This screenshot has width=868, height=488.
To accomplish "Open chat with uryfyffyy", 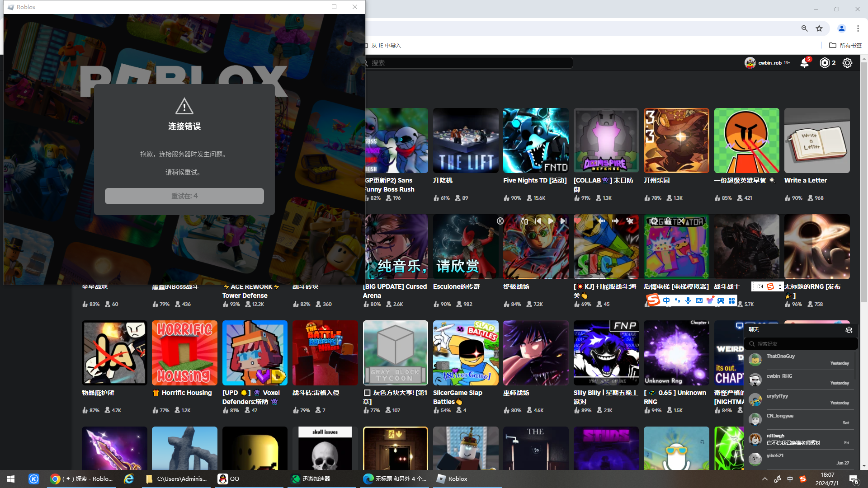I will pyautogui.click(x=801, y=399).
